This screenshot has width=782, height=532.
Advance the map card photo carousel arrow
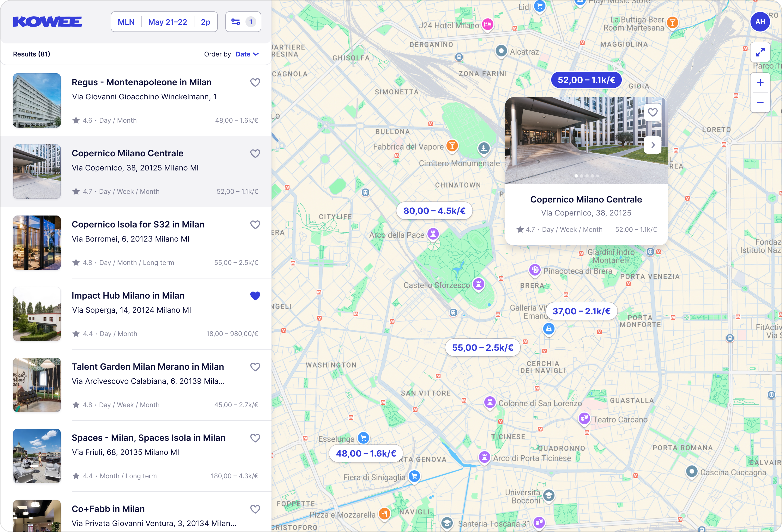pos(653,145)
